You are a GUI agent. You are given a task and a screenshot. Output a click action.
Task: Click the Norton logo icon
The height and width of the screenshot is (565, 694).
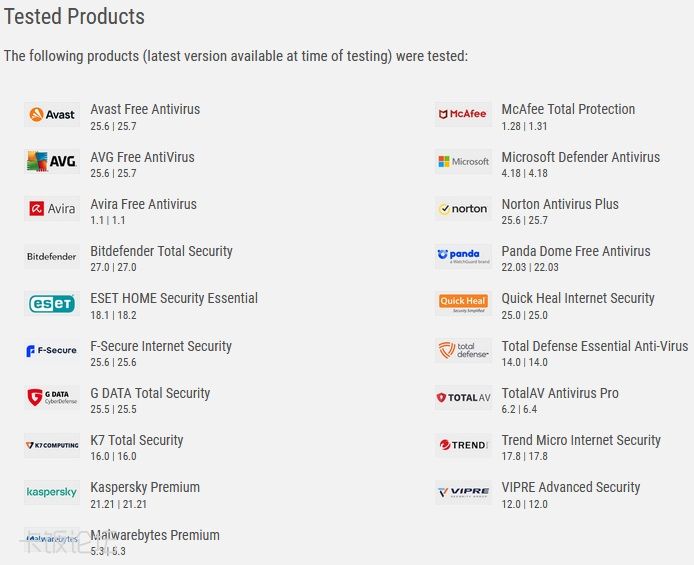[463, 209]
